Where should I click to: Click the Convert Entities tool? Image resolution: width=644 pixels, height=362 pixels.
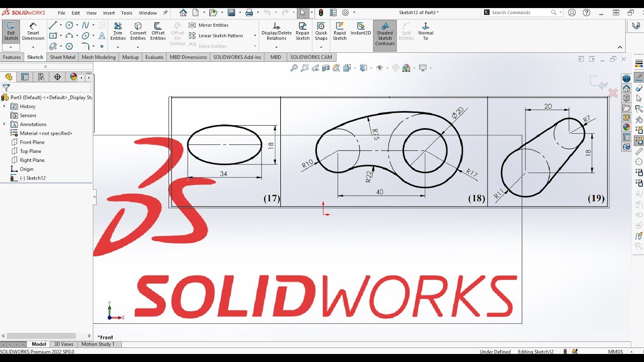pyautogui.click(x=138, y=31)
